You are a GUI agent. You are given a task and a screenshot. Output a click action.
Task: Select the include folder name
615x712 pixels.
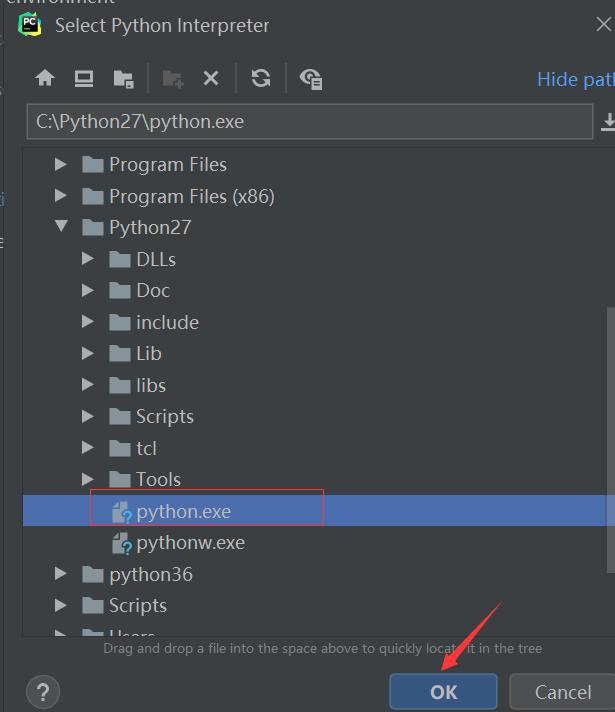pos(168,322)
